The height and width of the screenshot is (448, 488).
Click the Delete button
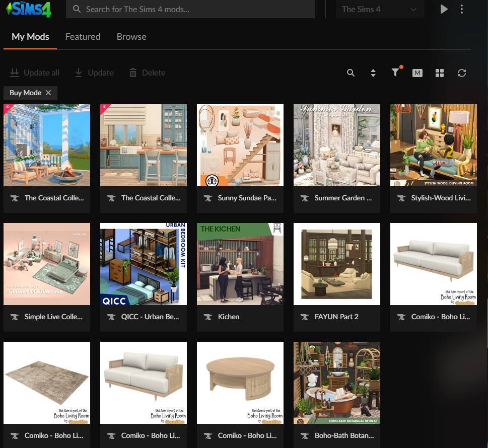[147, 73]
